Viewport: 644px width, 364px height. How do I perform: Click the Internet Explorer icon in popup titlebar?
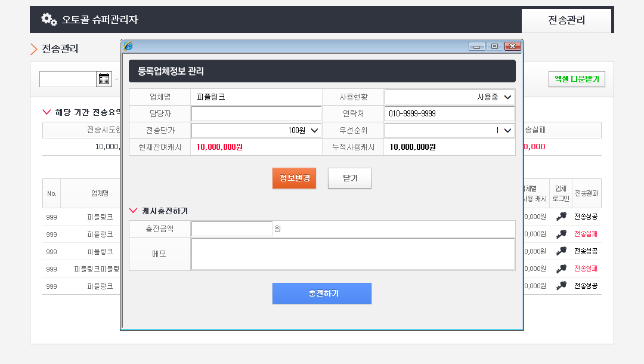[x=128, y=47]
